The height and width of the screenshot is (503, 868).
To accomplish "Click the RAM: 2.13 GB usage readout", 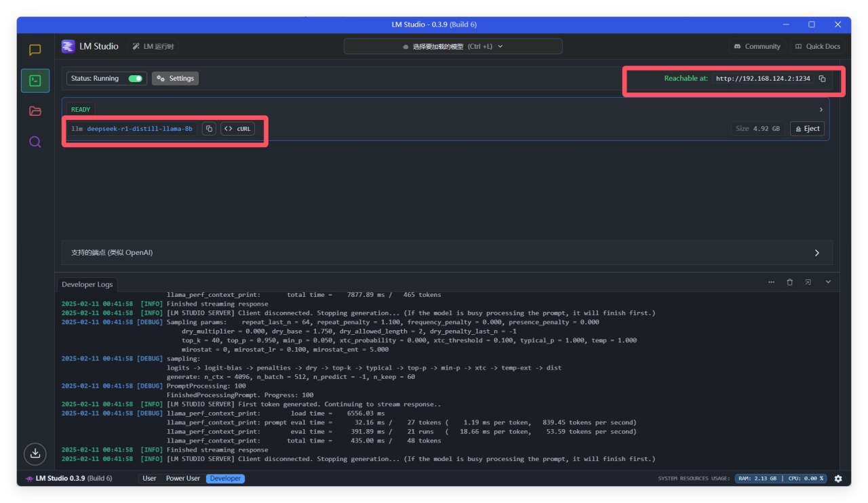I will [x=757, y=479].
